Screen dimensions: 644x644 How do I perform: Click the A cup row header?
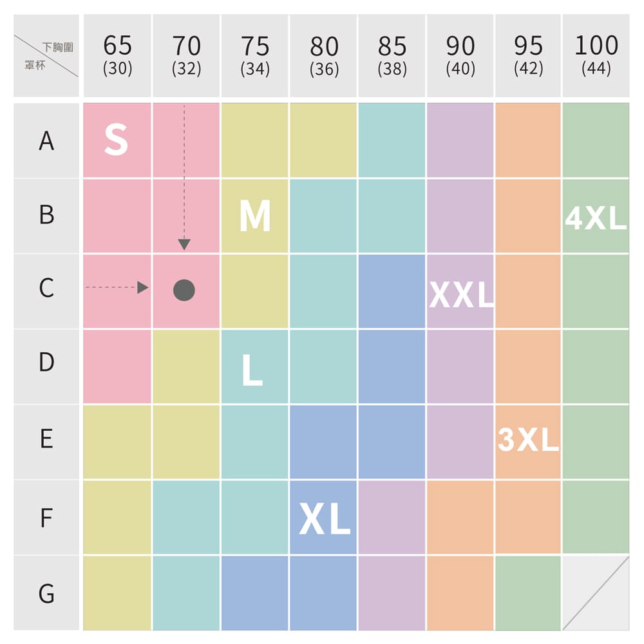tap(46, 140)
